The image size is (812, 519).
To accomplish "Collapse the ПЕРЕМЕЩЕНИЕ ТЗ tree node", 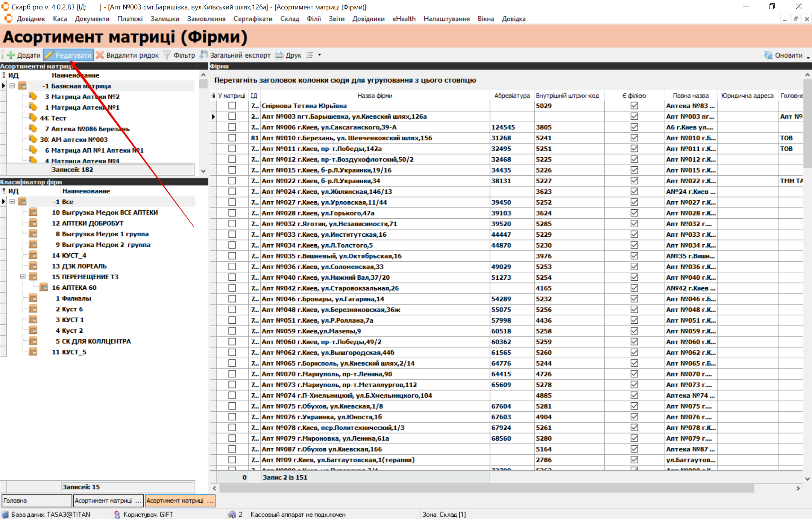I will click(x=23, y=277).
